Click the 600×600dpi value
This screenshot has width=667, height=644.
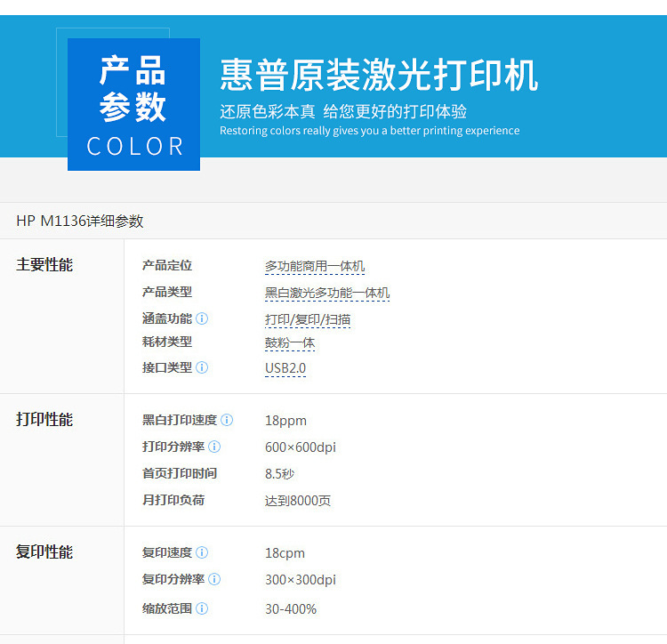point(301,447)
